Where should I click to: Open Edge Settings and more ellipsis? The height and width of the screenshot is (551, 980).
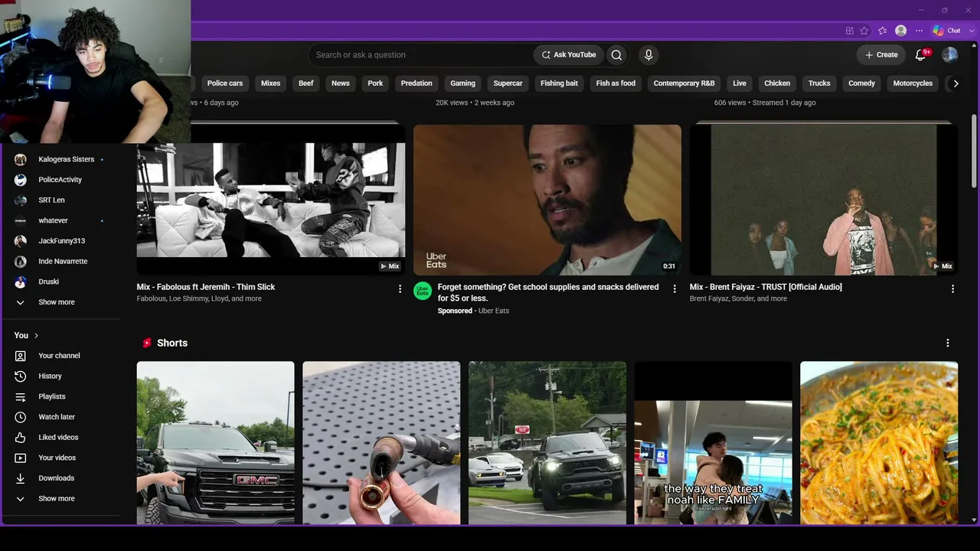pos(920,31)
